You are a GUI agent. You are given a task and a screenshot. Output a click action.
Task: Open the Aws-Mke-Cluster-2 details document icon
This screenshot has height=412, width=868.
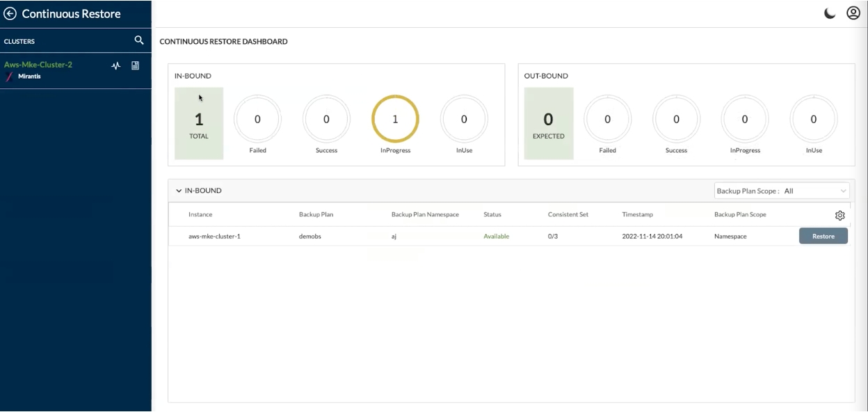[136, 65]
